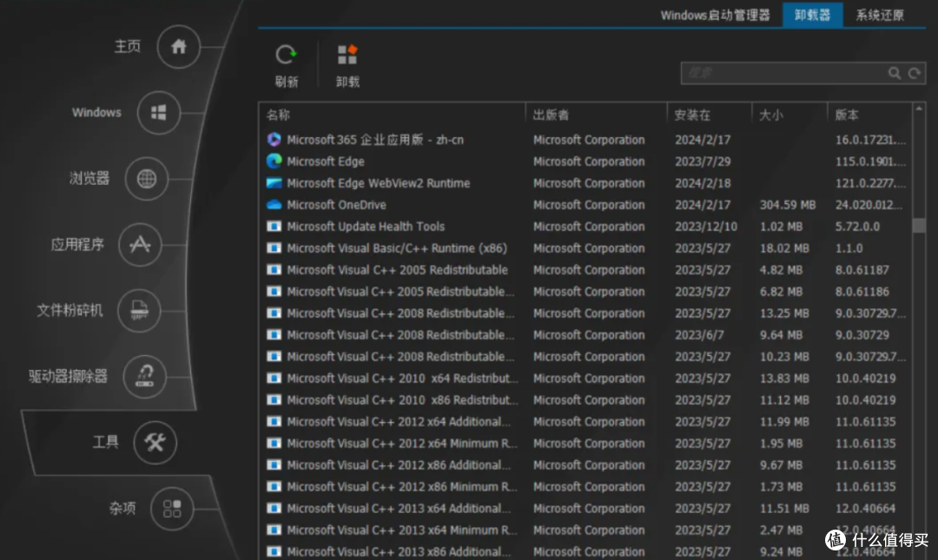Select 杂项 sidebar label
Image resolution: width=938 pixels, height=560 pixels.
(x=122, y=508)
